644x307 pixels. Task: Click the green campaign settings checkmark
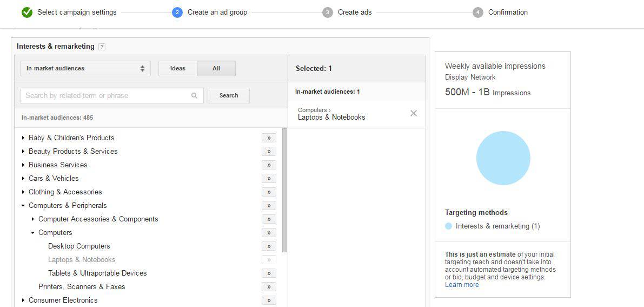[26, 12]
